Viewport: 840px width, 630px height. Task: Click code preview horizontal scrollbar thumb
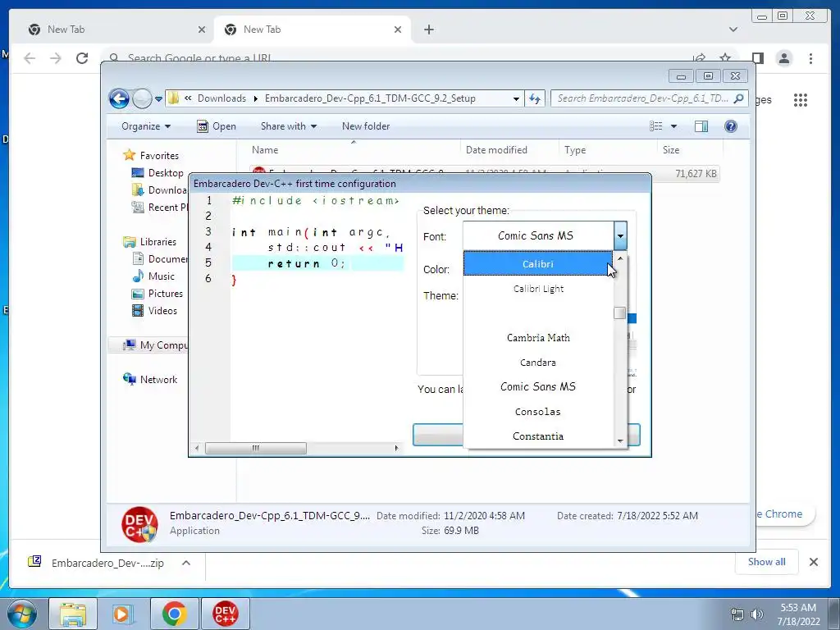click(x=256, y=448)
